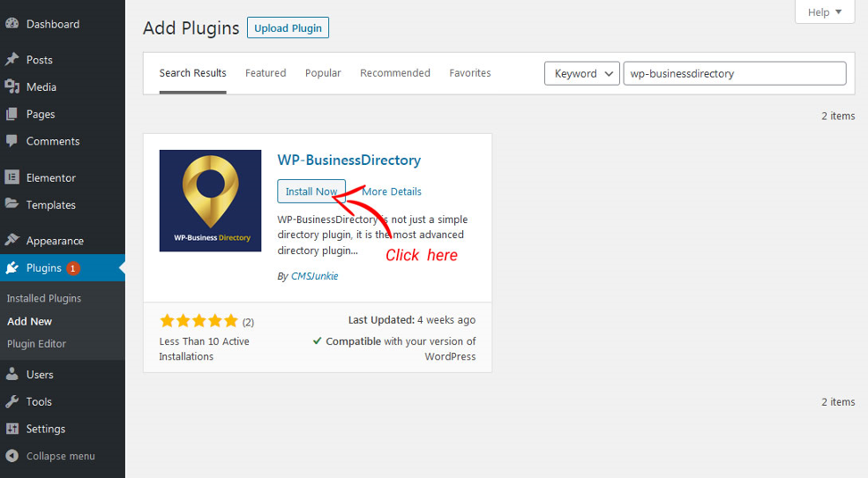Viewport: 868px width, 478px height.
Task: Open the CMSJunkie author link
Action: [x=314, y=276]
